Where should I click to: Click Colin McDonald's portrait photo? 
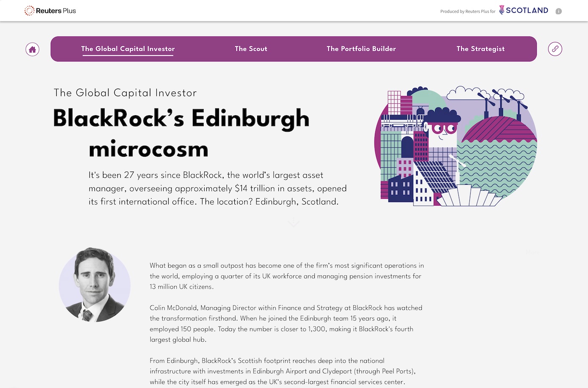click(x=94, y=285)
